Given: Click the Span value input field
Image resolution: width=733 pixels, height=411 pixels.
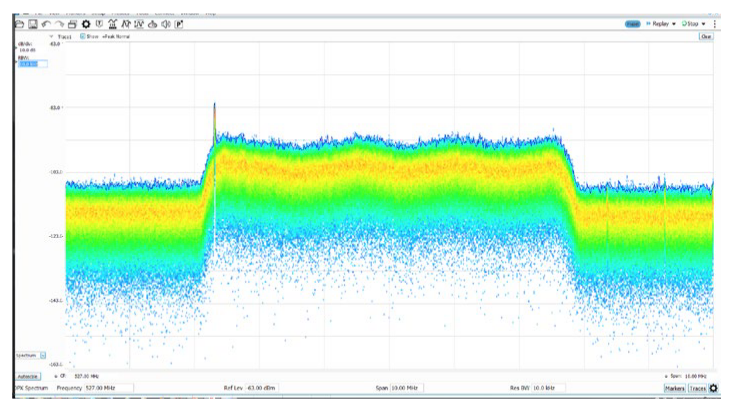Looking at the screenshot, I should [405, 387].
